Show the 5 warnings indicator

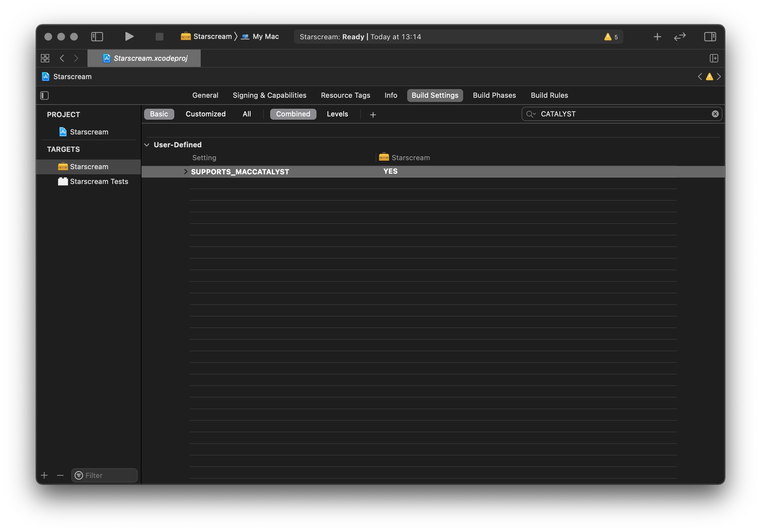point(610,37)
